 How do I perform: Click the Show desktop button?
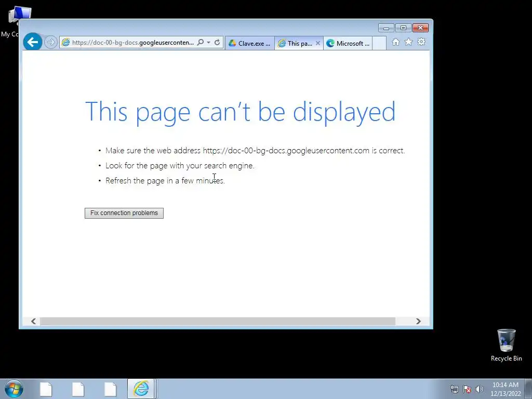[528, 389]
